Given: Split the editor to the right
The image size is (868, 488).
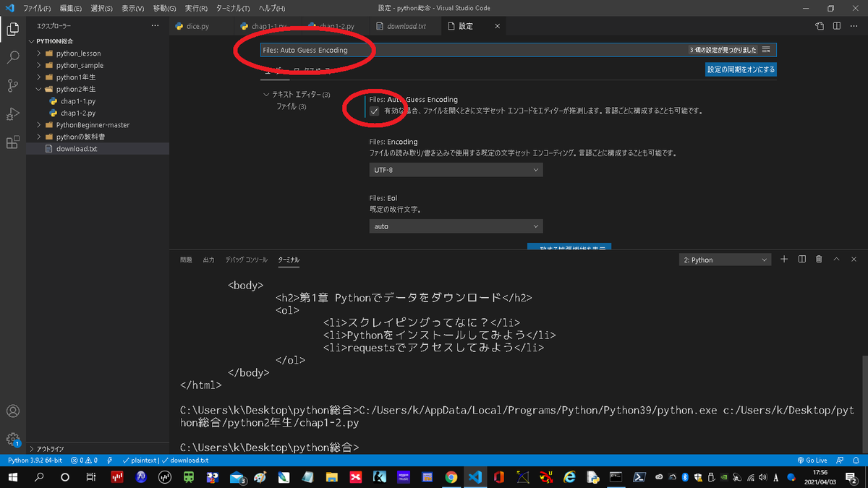Looking at the screenshot, I should 837,26.
